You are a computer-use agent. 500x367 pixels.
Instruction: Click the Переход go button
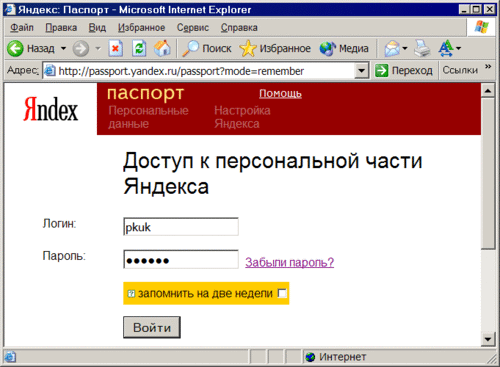pos(404,71)
